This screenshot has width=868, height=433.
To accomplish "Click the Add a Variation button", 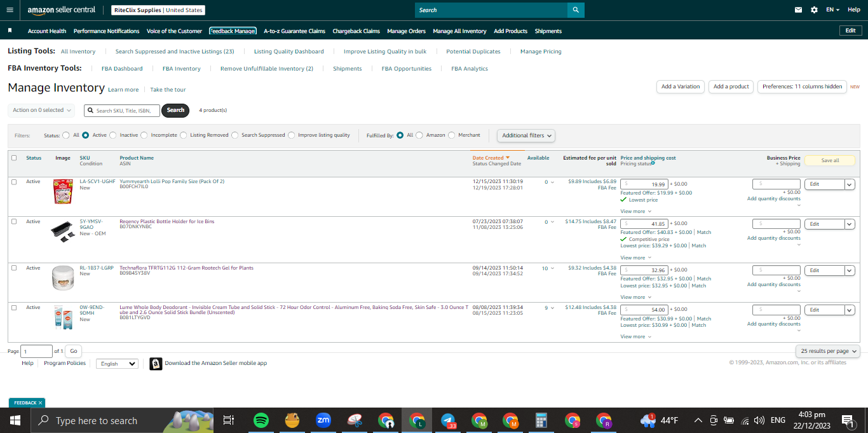I will tap(681, 86).
